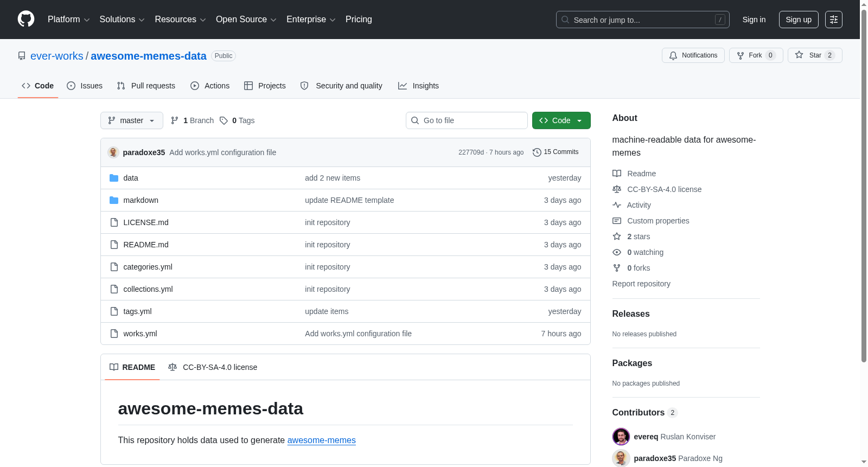
Task: Open the tags.yml file
Action: (x=137, y=311)
